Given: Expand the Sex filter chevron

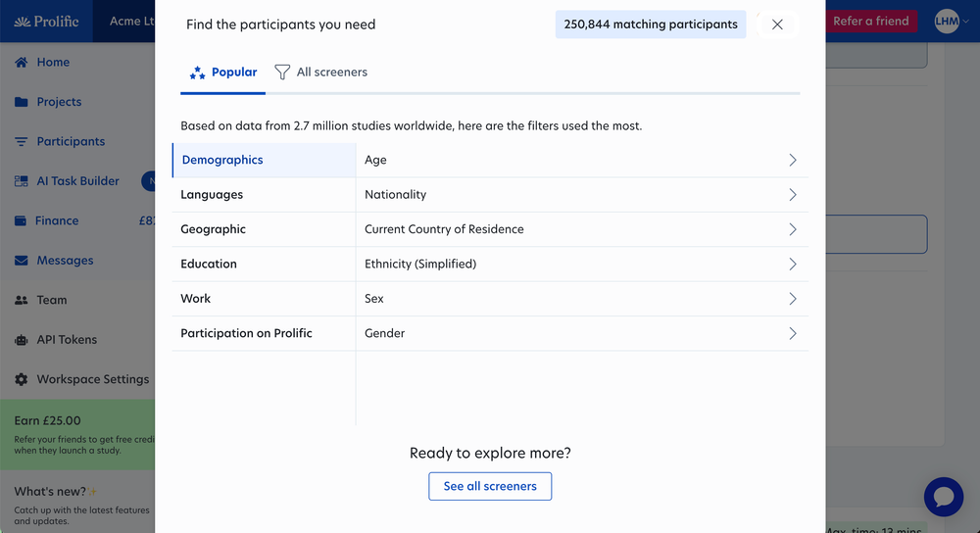Looking at the screenshot, I should [x=793, y=299].
